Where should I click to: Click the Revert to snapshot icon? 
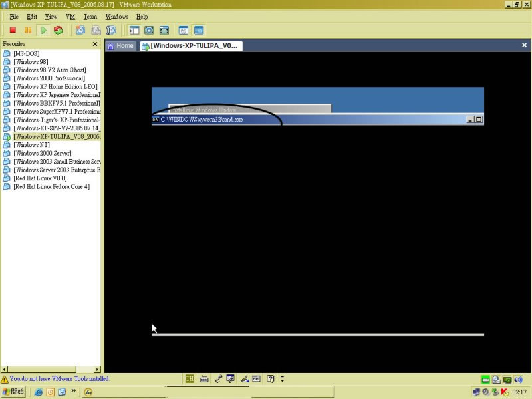(x=96, y=30)
